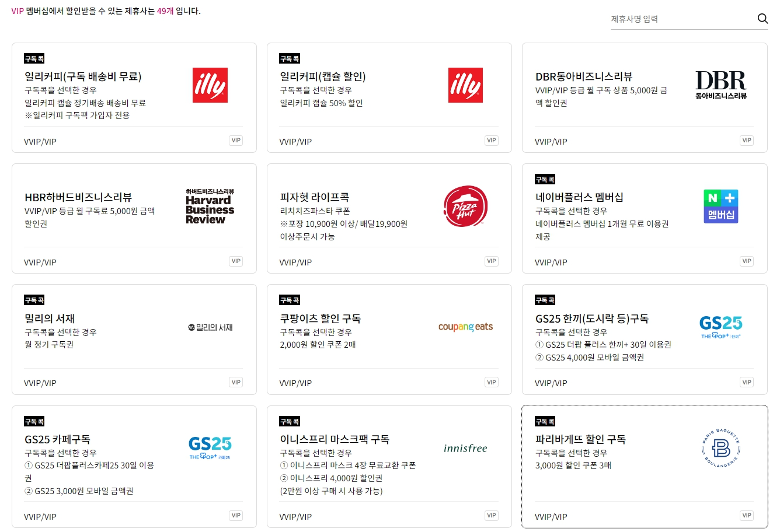
Task: Click the DBR 동아비즈니스리뷰 logo
Action: 721,85
